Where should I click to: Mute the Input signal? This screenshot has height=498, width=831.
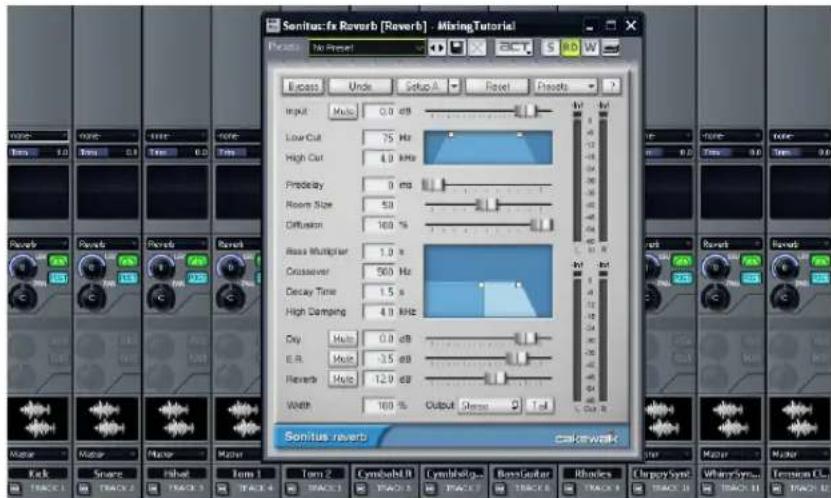pyautogui.click(x=343, y=111)
